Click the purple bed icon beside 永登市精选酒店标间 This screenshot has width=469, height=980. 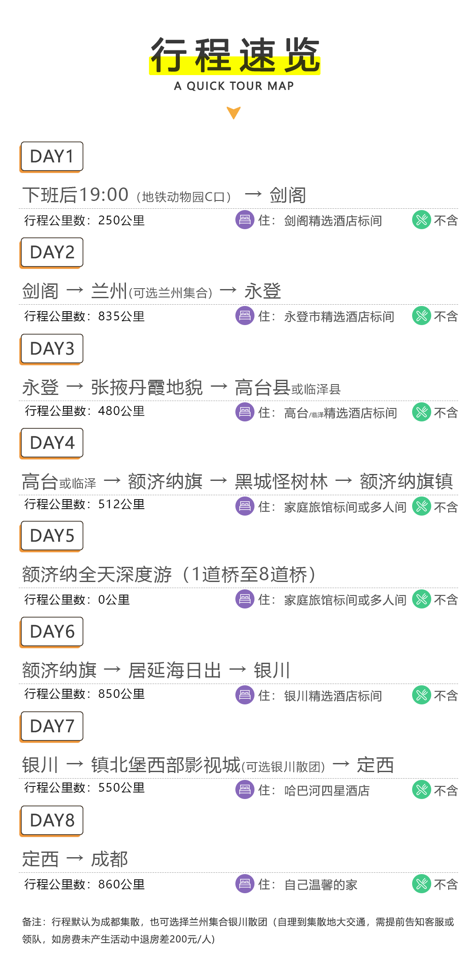click(x=245, y=316)
